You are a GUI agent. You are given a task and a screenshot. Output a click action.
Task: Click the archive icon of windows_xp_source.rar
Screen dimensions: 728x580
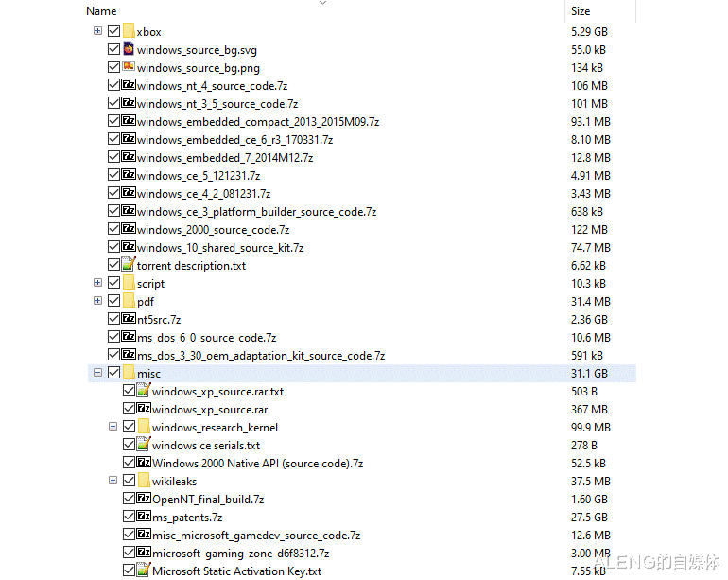coord(144,409)
